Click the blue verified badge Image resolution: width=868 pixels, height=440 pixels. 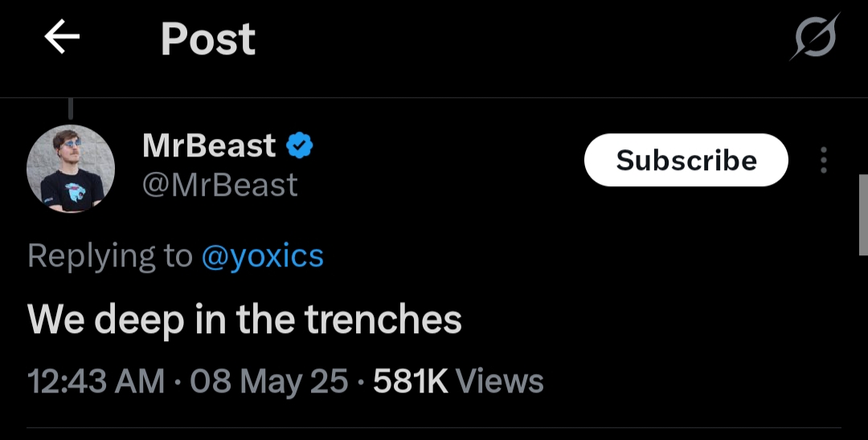pyautogui.click(x=300, y=146)
